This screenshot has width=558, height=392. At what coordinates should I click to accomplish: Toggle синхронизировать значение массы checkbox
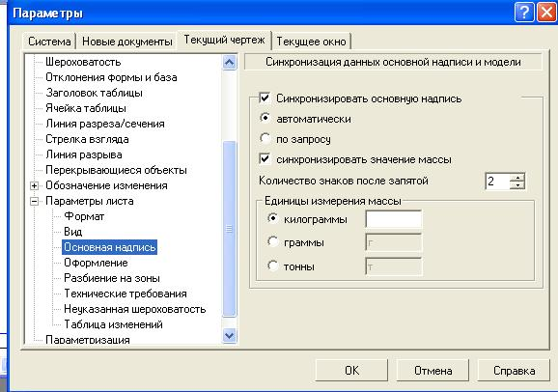[265, 158]
